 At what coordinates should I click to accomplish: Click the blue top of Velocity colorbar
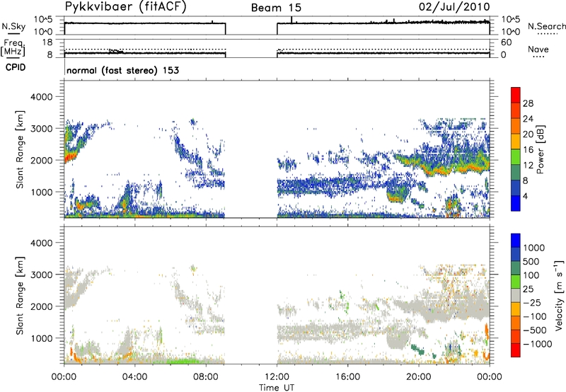[516, 241]
